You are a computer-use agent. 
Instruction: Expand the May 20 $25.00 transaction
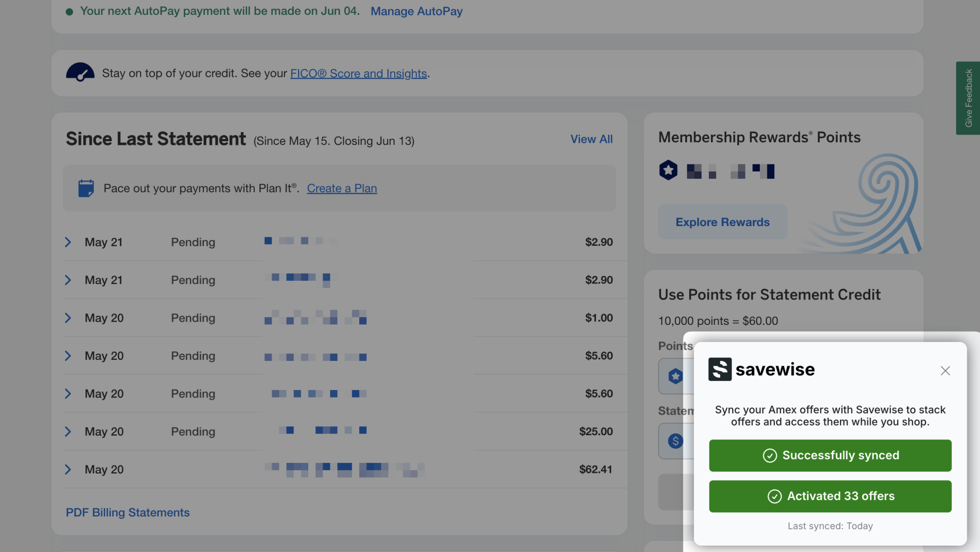click(68, 432)
